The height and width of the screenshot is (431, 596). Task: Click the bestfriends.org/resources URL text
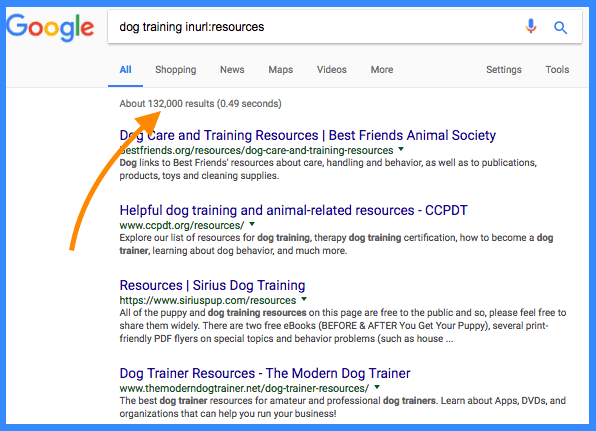(256, 151)
